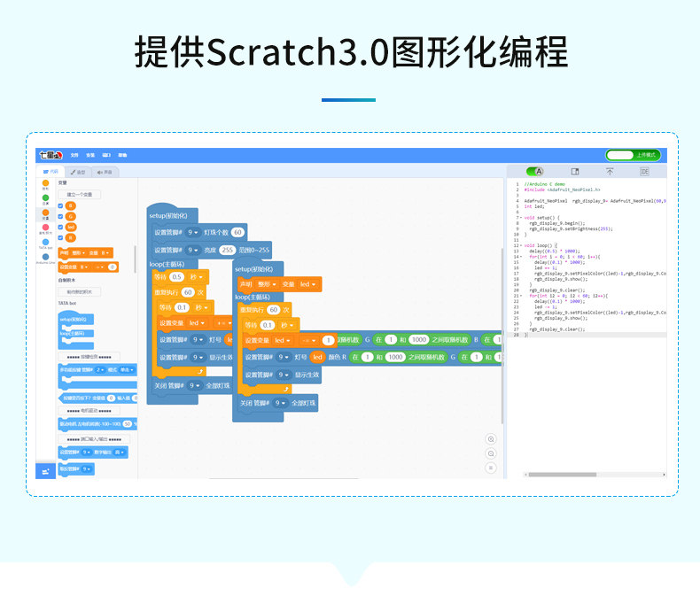Click the palette setup/loop hat block
This screenshot has width=700, height=611.
click(x=76, y=330)
